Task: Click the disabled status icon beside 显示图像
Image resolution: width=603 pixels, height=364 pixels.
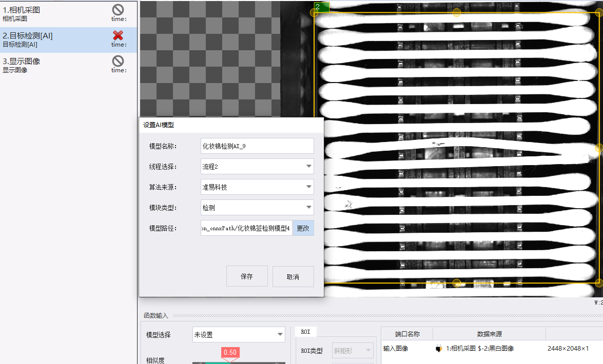Action: click(118, 61)
